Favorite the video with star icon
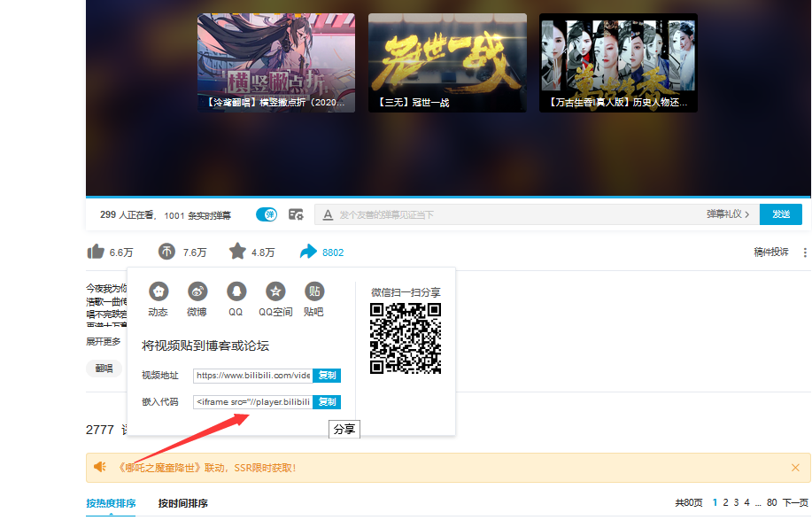812x528 pixels. 237,252
